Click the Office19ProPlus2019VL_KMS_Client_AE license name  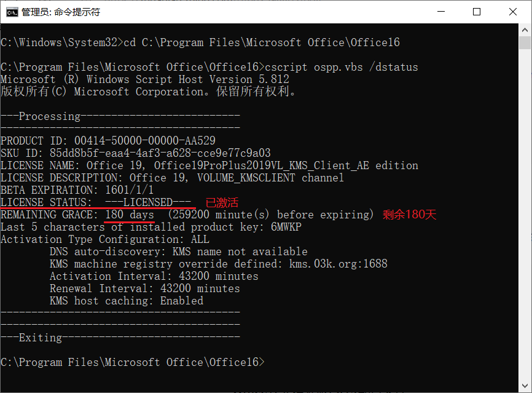pyautogui.click(x=262, y=165)
